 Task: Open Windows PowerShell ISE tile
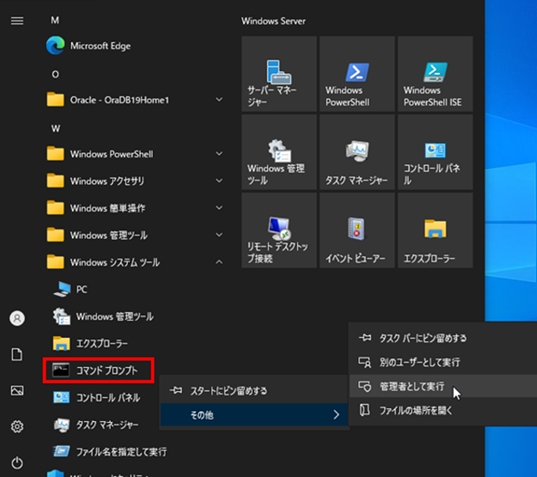(x=435, y=74)
